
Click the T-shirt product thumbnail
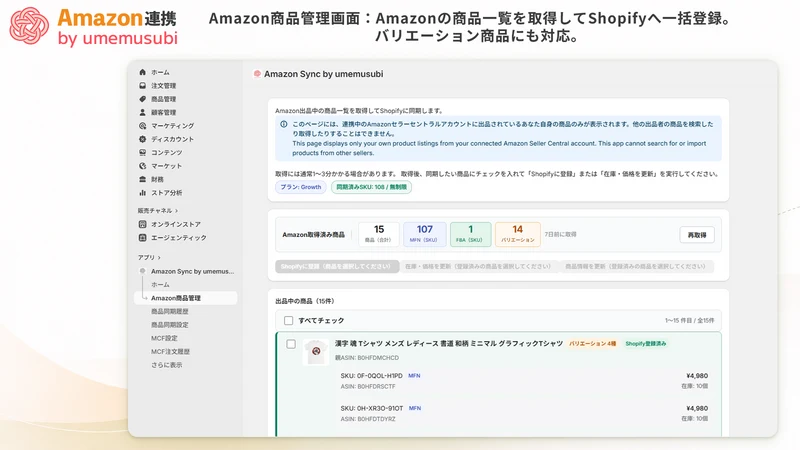coord(316,352)
